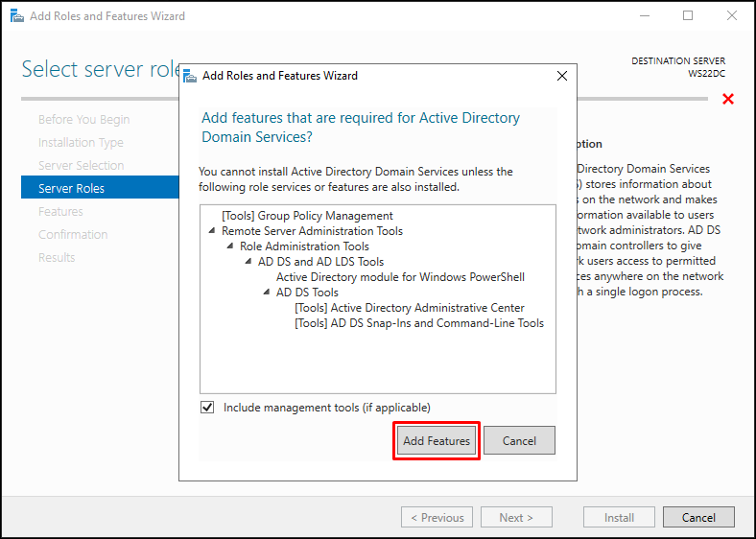Collapse the Role Administration Tools node
756x539 pixels.
(x=230, y=246)
